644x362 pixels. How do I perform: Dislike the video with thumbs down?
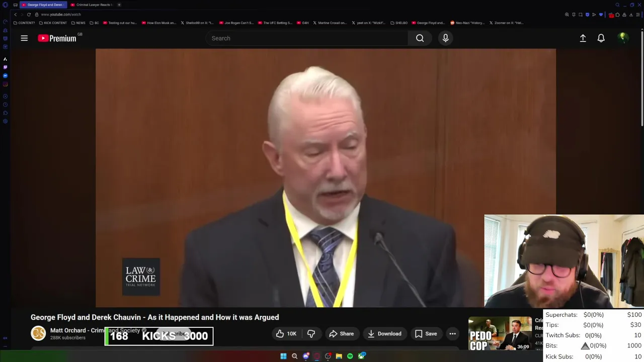coord(311,334)
